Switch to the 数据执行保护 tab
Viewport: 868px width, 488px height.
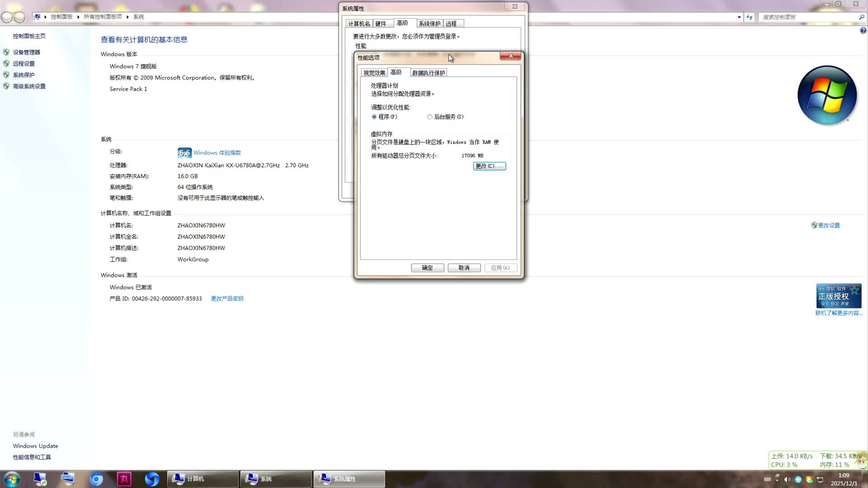[x=428, y=72]
